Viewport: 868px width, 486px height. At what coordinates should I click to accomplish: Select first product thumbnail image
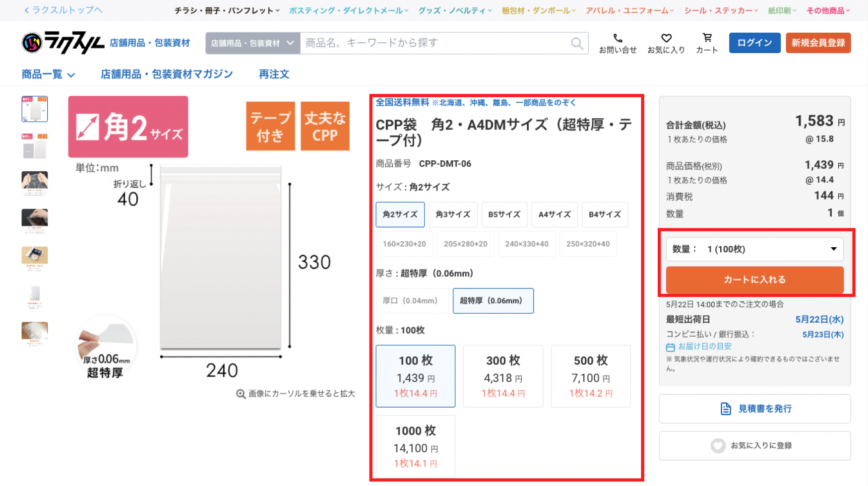[x=35, y=109]
